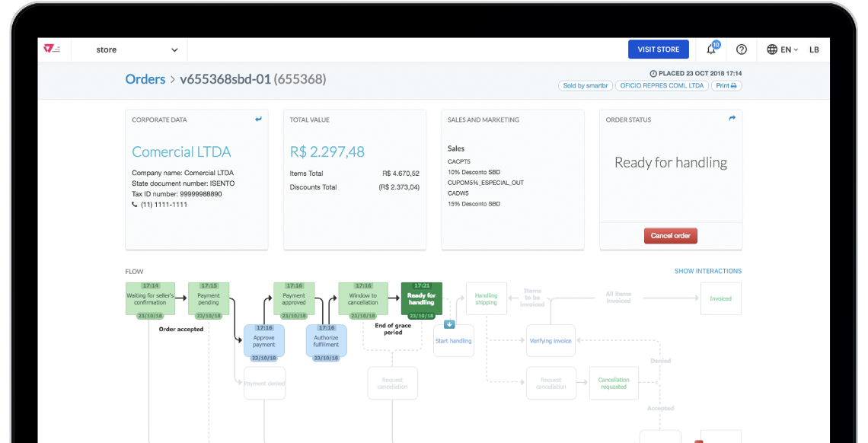Click the Cancel order button

pyautogui.click(x=670, y=236)
